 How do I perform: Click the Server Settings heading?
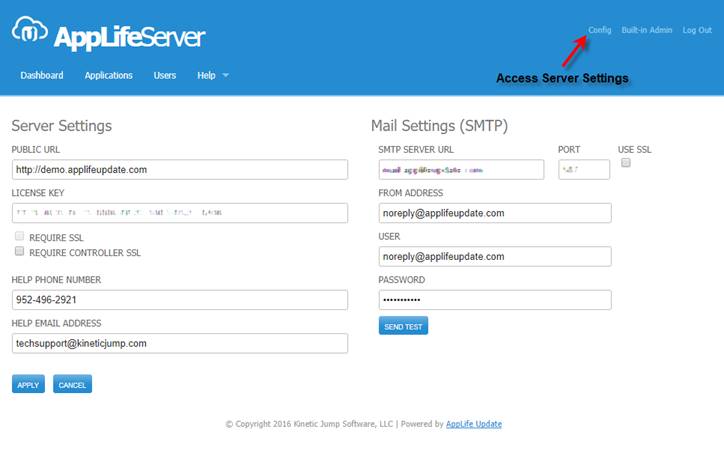pos(61,126)
